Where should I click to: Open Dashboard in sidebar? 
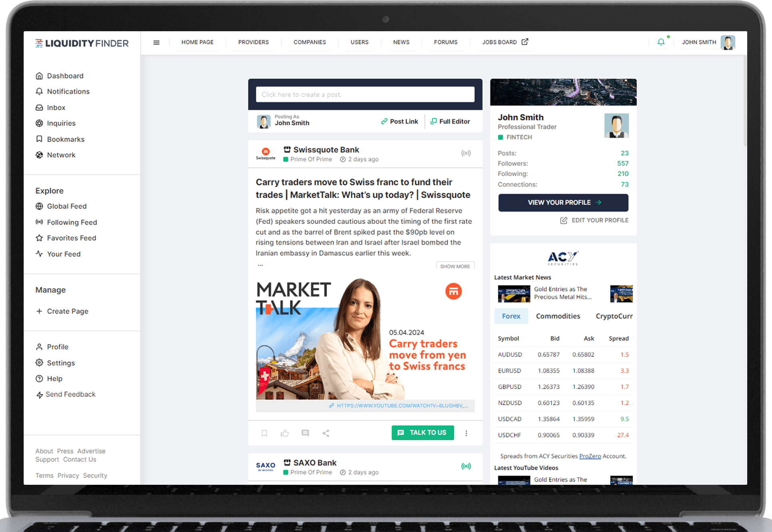[60, 76]
